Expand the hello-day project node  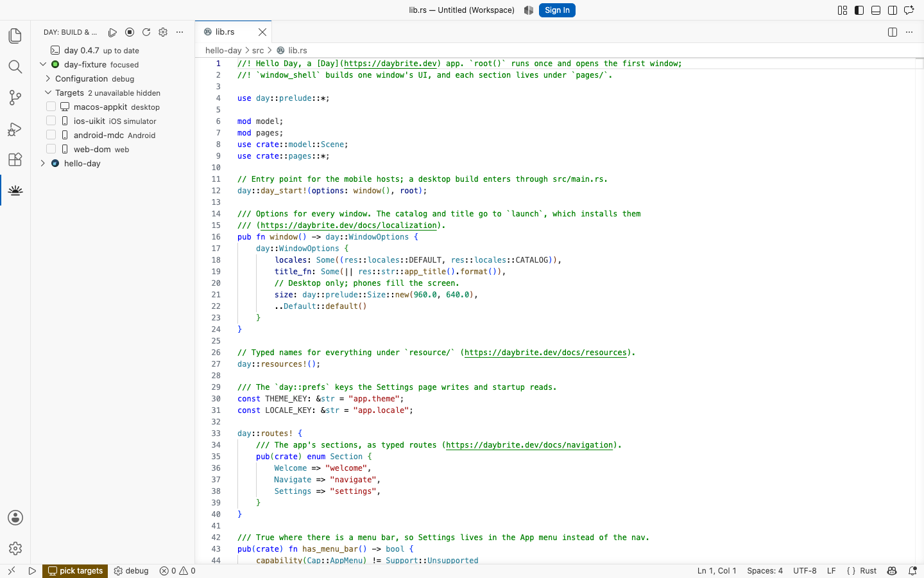click(x=43, y=163)
